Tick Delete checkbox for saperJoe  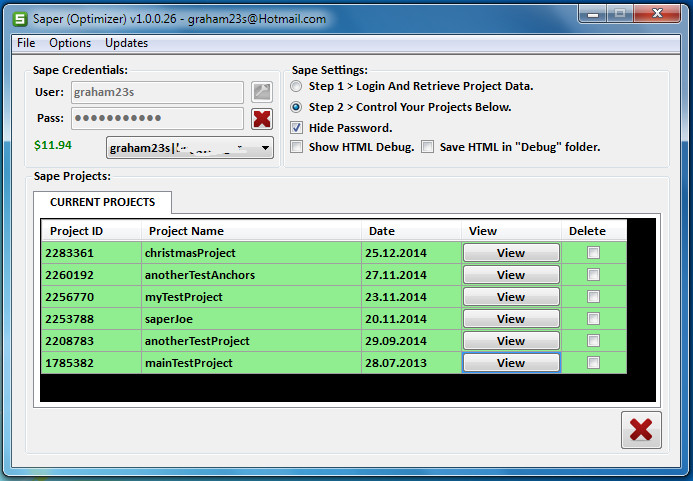593,319
